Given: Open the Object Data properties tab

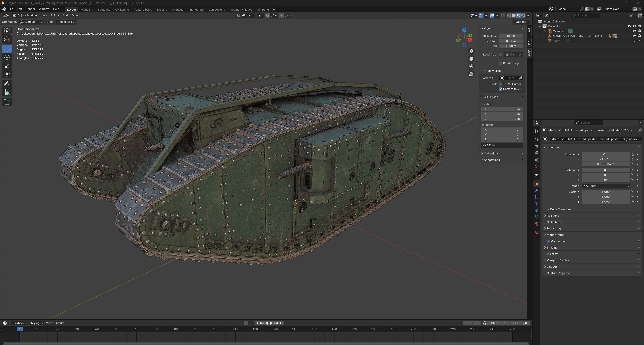Looking at the screenshot, I should pos(536,217).
